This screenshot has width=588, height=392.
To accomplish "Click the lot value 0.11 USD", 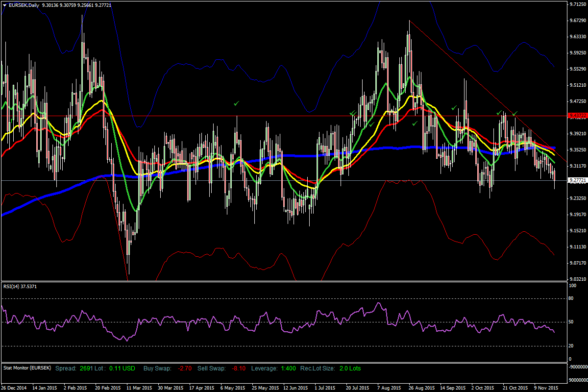I will pos(122,367).
